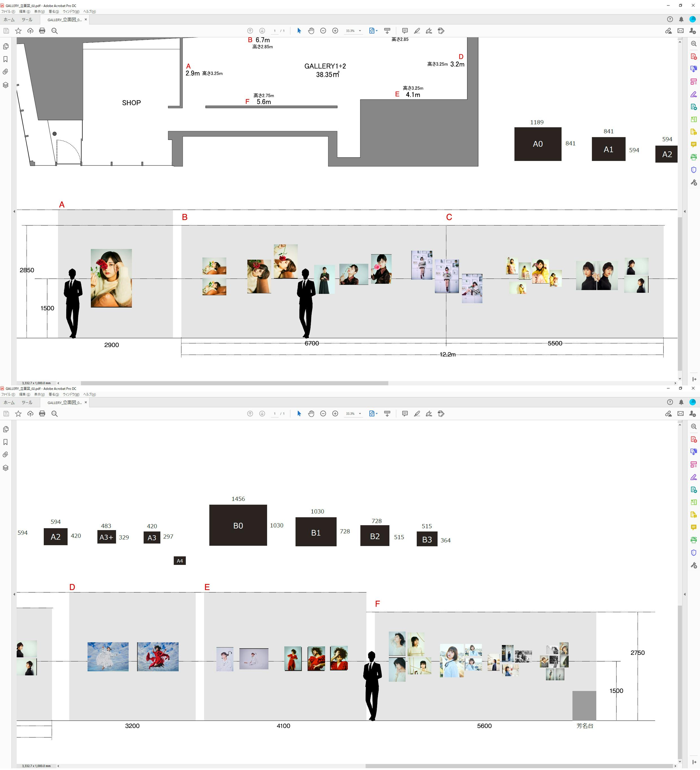Open 33.3% zoom dropdown in upper window
Image resolution: width=700 pixels, height=770 pixels.
pos(360,30)
